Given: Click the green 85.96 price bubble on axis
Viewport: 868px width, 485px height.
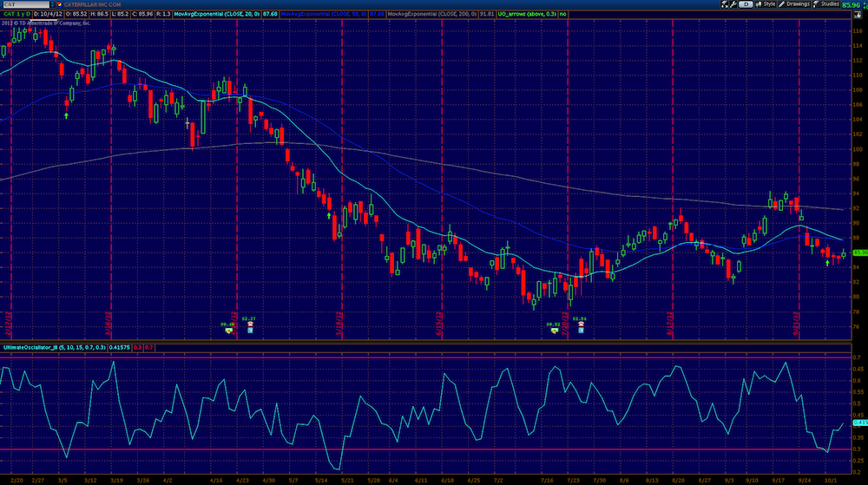Looking at the screenshot, I should click(x=860, y=252).
